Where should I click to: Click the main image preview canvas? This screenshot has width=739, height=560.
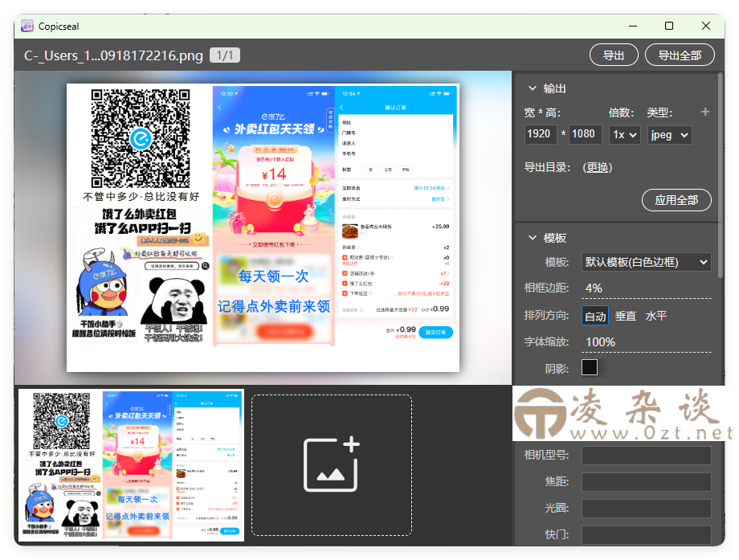click(x=263, y=227)
